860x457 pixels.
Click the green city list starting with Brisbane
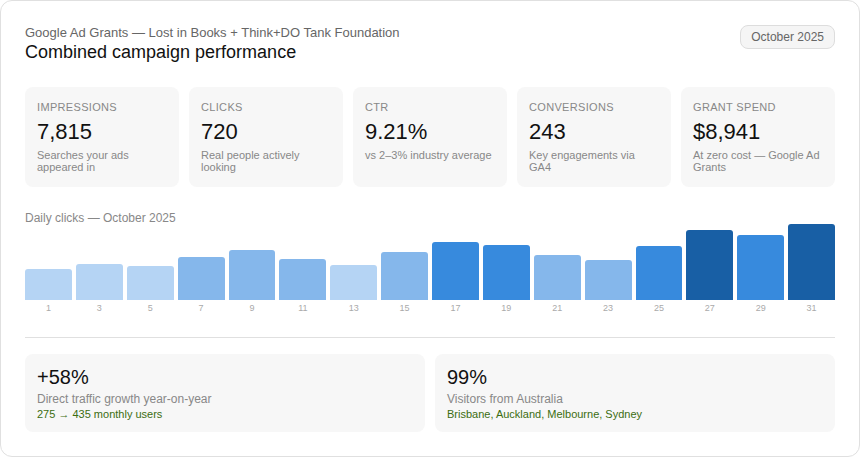coord(544,414)
